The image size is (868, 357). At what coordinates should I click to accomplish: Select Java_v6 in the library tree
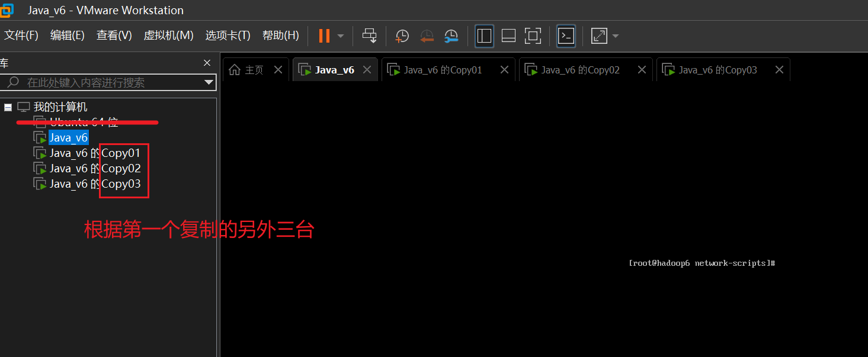pyautogui.click(x=69, y=138)
